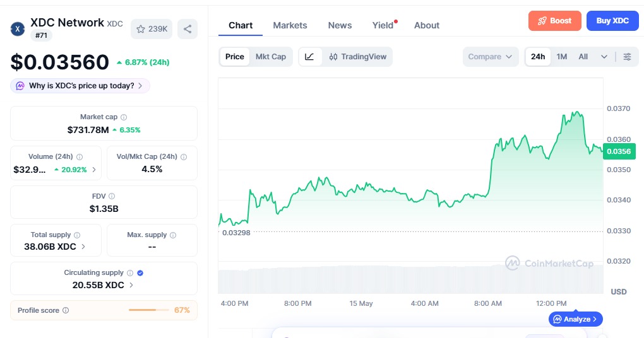Expand Total supply details chevron

(x=83, y=247)
